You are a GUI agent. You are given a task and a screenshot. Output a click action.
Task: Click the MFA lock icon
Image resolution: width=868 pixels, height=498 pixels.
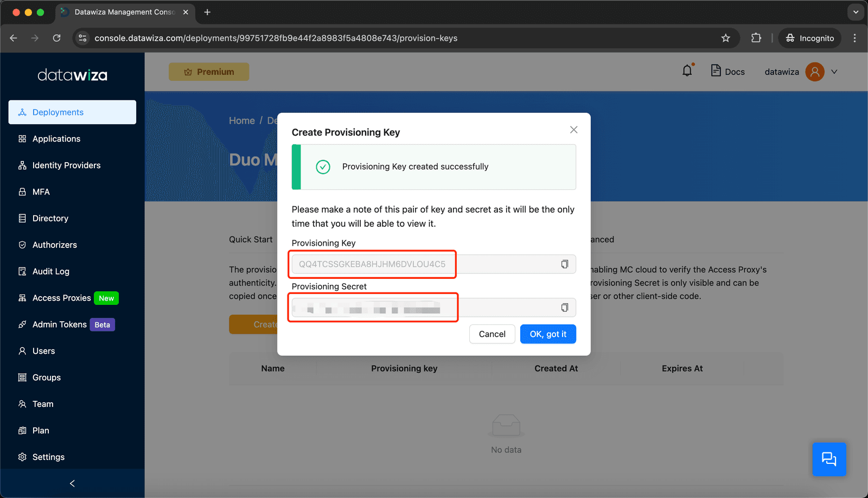coord(22,192)
